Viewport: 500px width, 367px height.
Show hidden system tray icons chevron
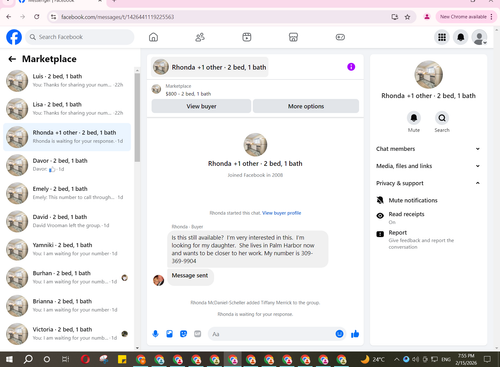[x=396, y=359]
